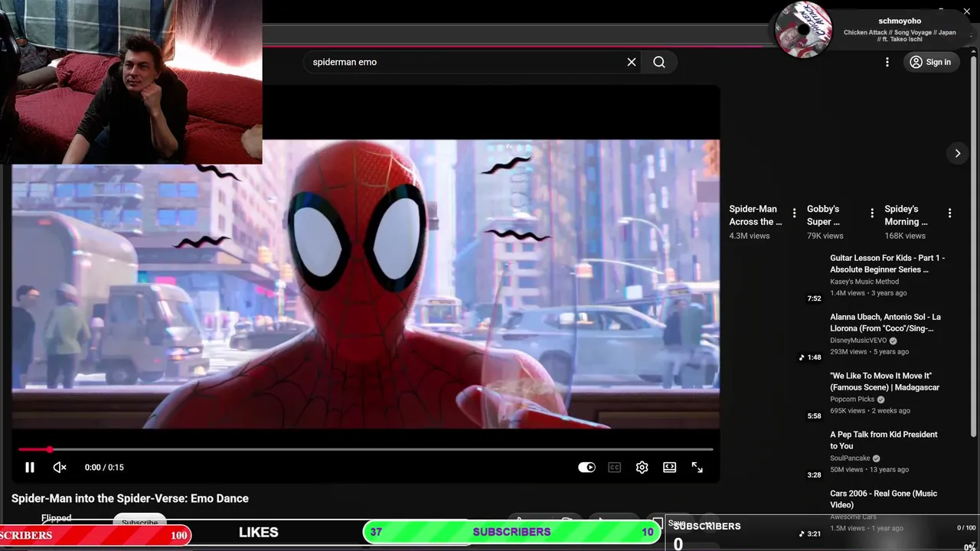Open We Like To Move It video
This screenshot has height=551, width=980.
[x=884, y=381]
